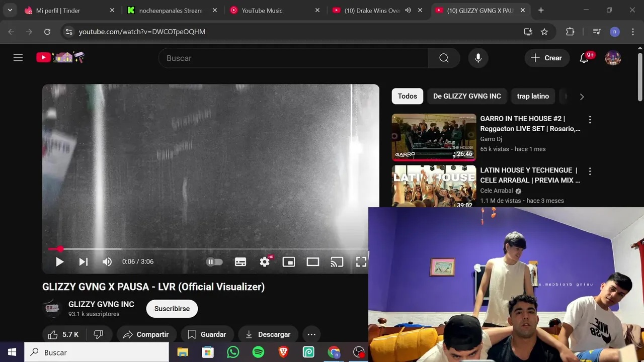
Task: Open the Windows Start menu
Action: (12, 352)
